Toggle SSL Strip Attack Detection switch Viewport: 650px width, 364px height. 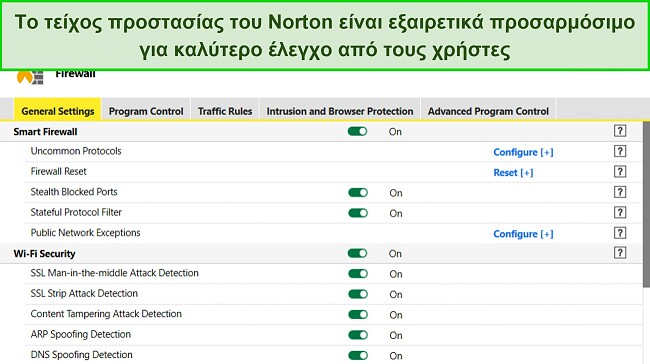pyautogui.click(x=358, y=294)
